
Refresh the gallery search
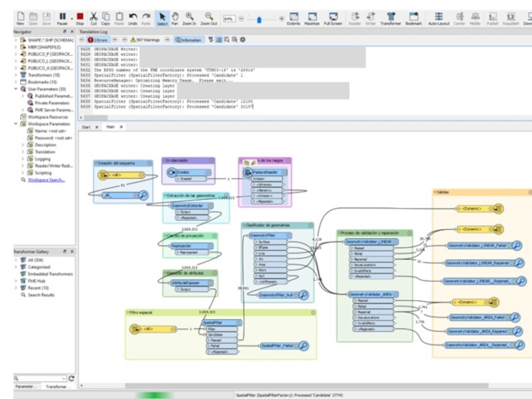(71, 378)
